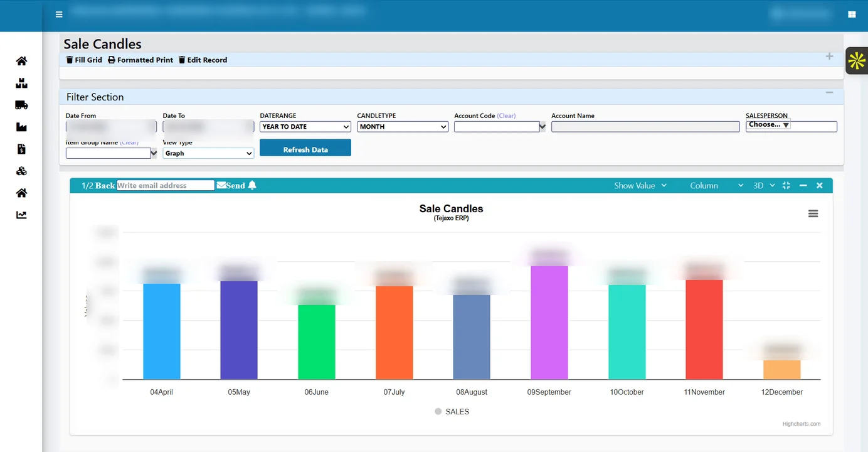Image resolution: width=868 pixels, height=452 pixels.
Task: Click the Clear link beside Item Group Name
Action: (129, 143)
